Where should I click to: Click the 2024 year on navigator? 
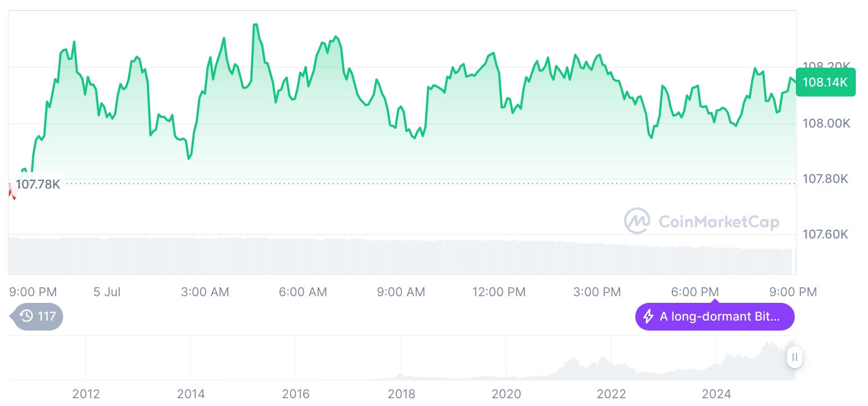716,394
